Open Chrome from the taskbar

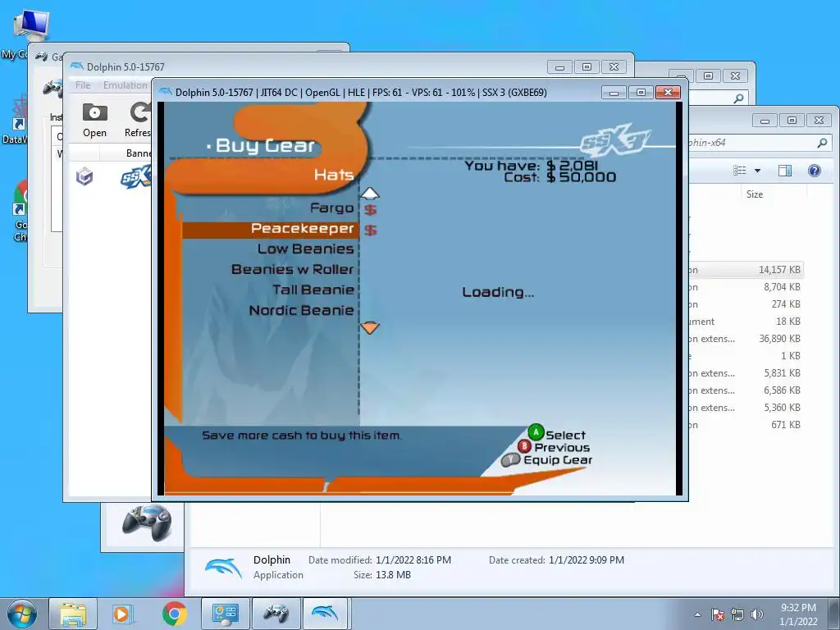click(174, 614)
